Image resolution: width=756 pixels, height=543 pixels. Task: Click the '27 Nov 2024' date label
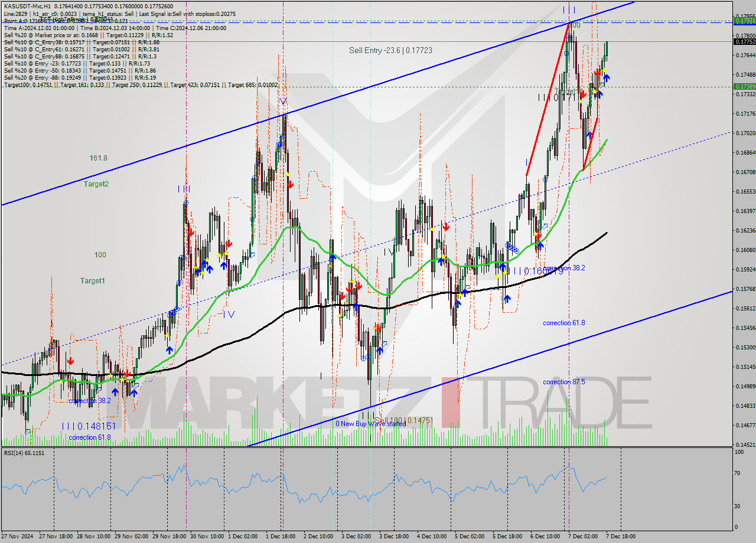(x=17, y=537)
